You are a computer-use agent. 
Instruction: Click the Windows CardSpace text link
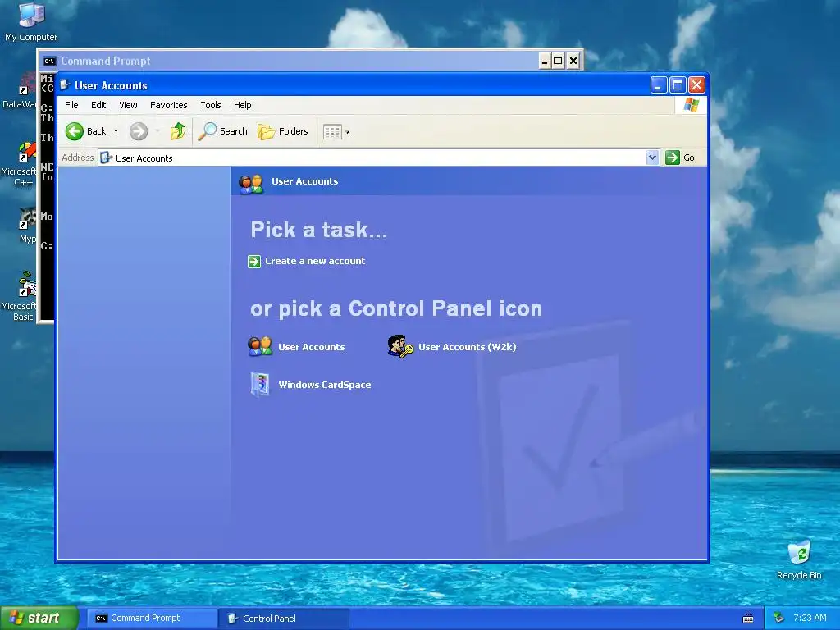coord(325,385)
